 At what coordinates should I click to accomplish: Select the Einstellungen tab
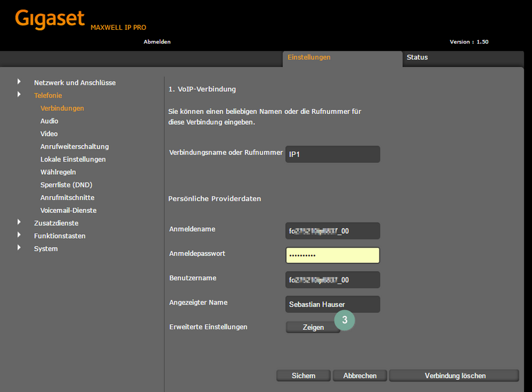(x=309, y=58)
